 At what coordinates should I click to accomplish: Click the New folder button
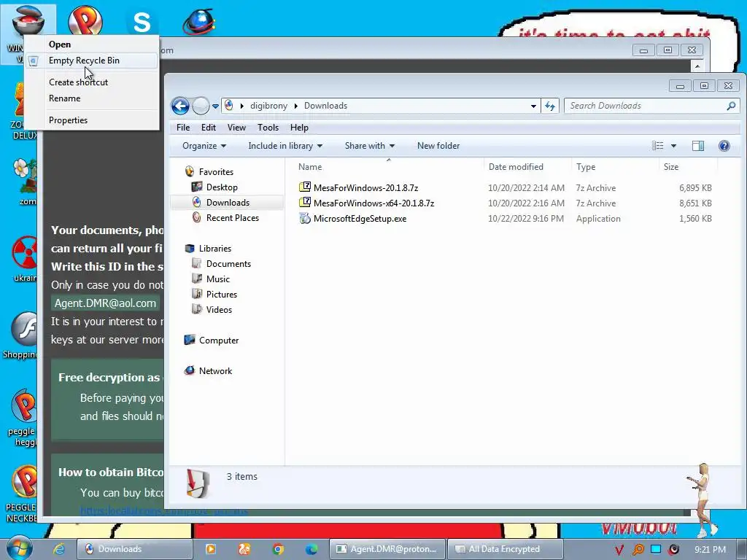(x=438, y=146)
